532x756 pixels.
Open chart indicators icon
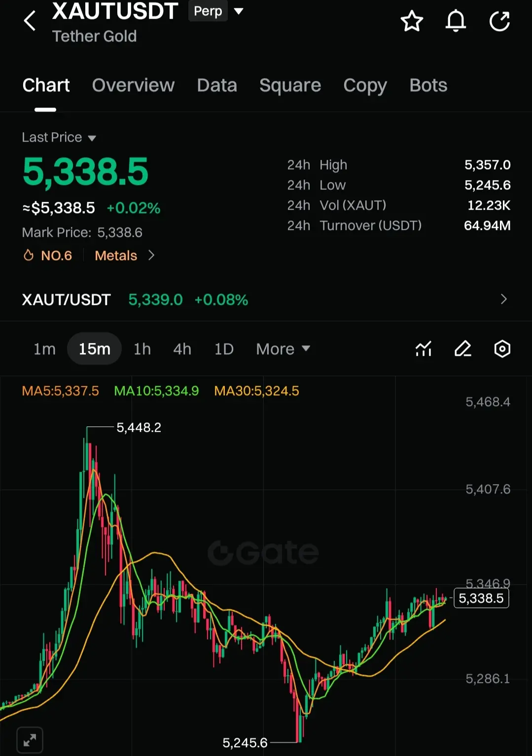(x=424, y=349)
